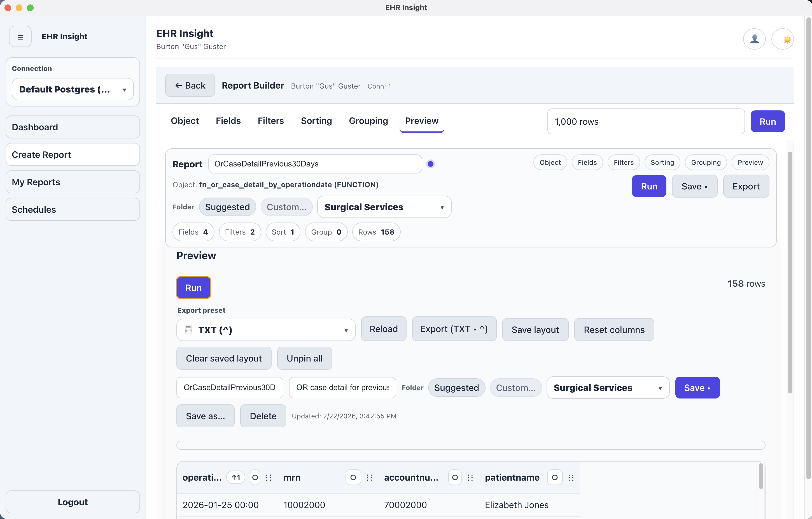
Task: Select the Custom folder option
Action: (x=287, y=207)
